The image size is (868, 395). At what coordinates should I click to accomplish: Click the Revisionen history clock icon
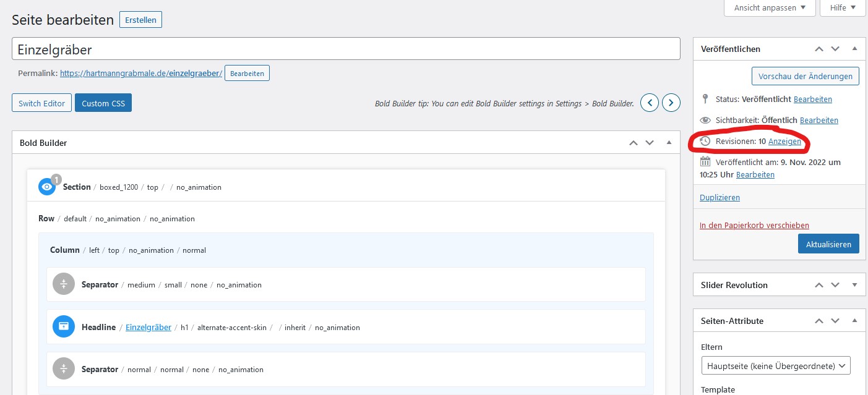click(x=705, y=141)
